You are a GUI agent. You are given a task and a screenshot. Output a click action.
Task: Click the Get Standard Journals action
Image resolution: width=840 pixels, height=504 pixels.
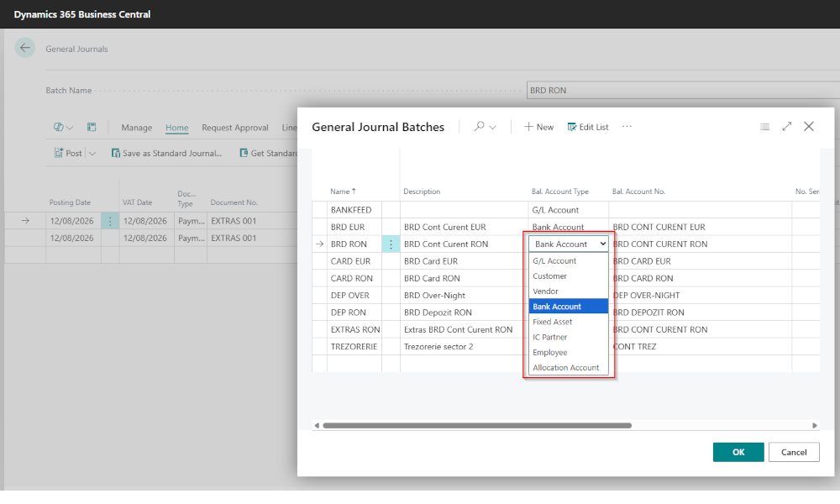point(269,153)
